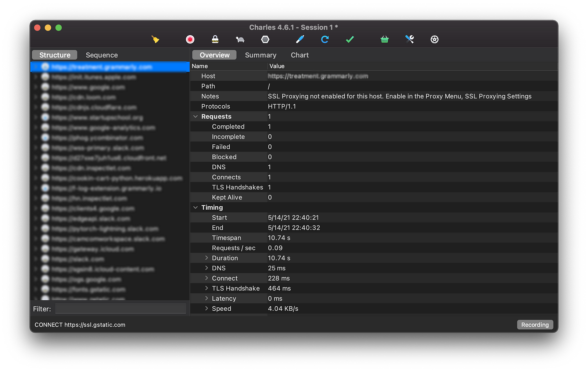The height and width of the screenshot is (372, 588).
Task: Select the highlighted first host in tree
Action: [x=110, y=67]
